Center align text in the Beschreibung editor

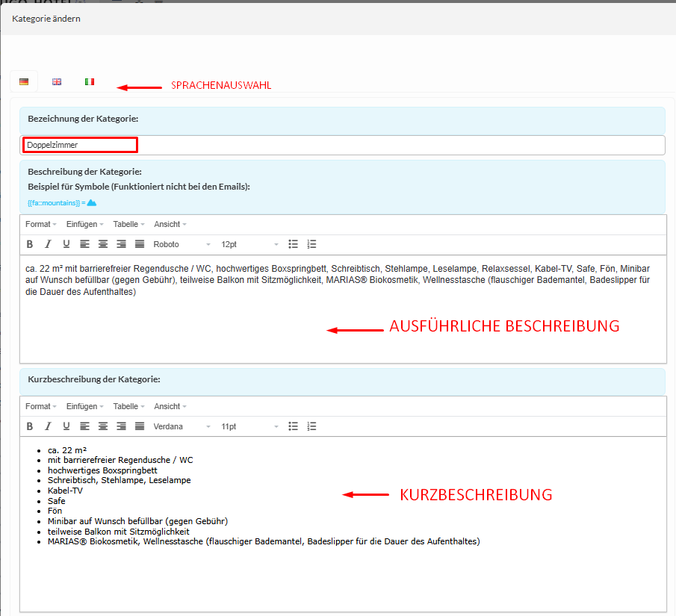[103, 244]
